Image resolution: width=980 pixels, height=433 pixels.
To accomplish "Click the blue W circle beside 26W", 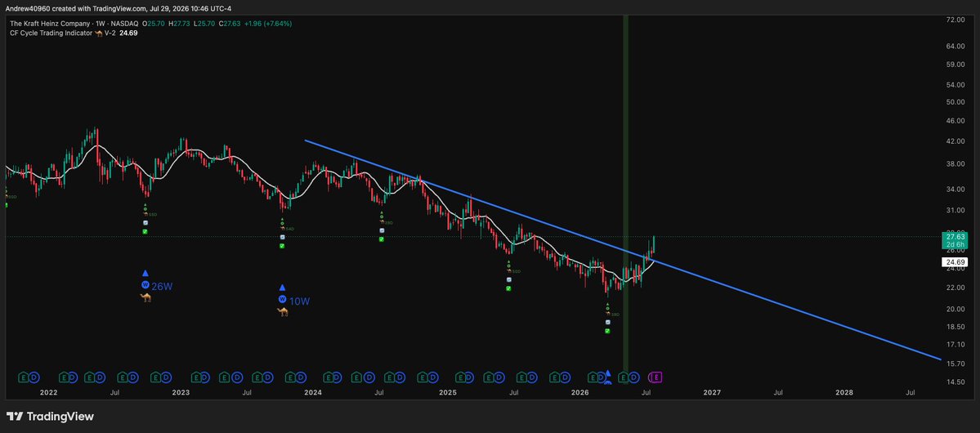I will (145, 286).
